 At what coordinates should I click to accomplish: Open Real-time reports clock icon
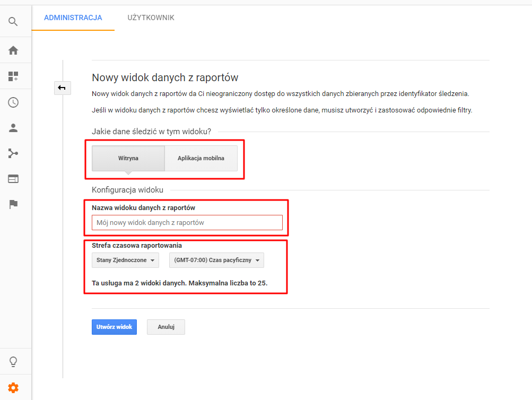pyautogui.click(x=13, y=102)
